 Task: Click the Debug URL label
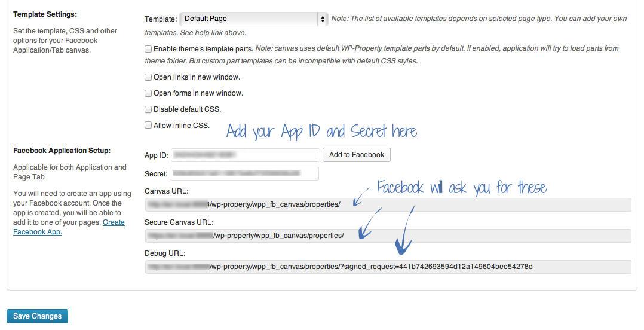pos(165,253)
